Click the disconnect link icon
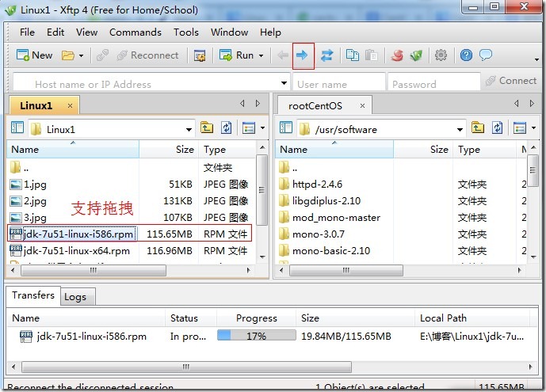This screenshot has height=392, width=546. click(102, 55)
